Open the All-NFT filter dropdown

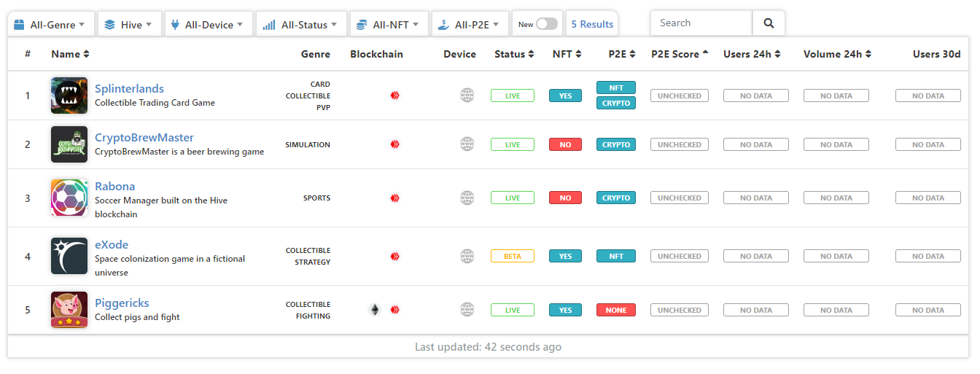(x=389, y=24)
